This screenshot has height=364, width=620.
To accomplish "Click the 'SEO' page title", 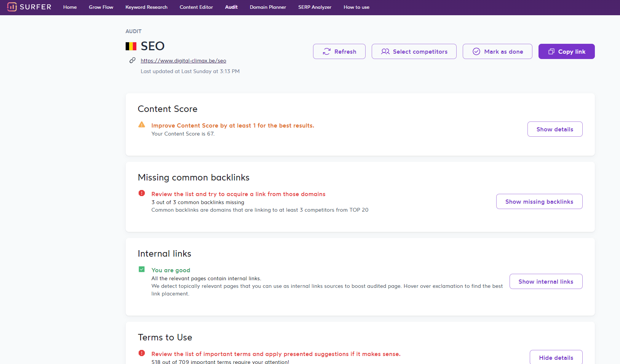I will click(x=153, y=46).
